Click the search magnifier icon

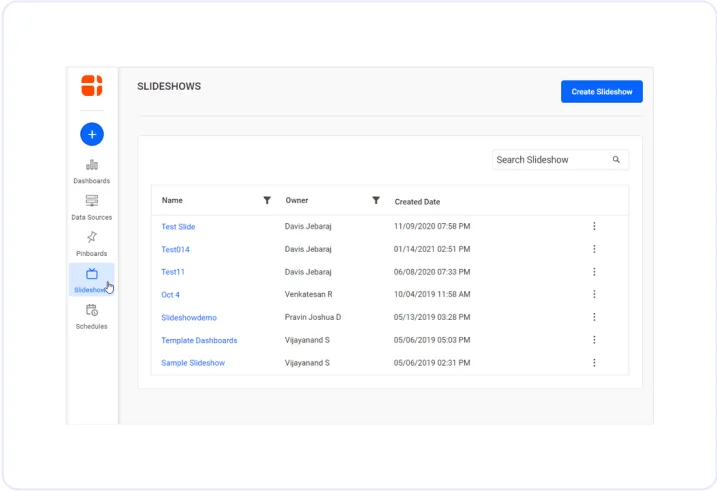616,160
